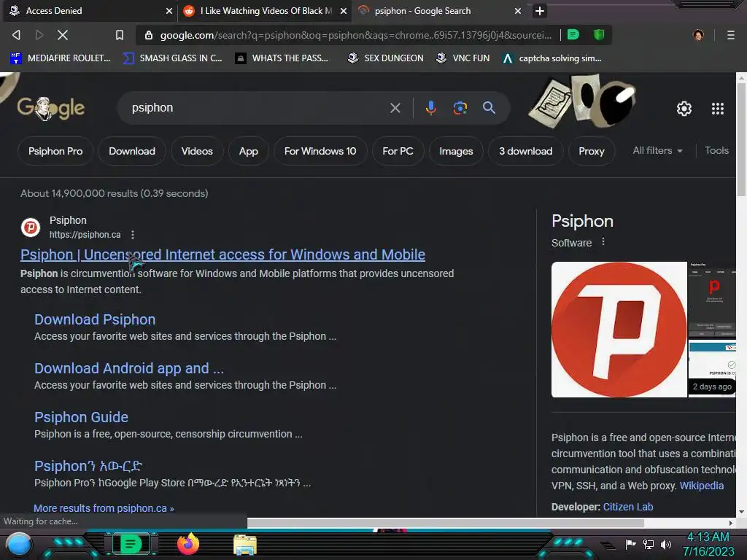The image size is (747, 560).
Task: Submit search with magnifying glass icon
Action: point(489,108)
